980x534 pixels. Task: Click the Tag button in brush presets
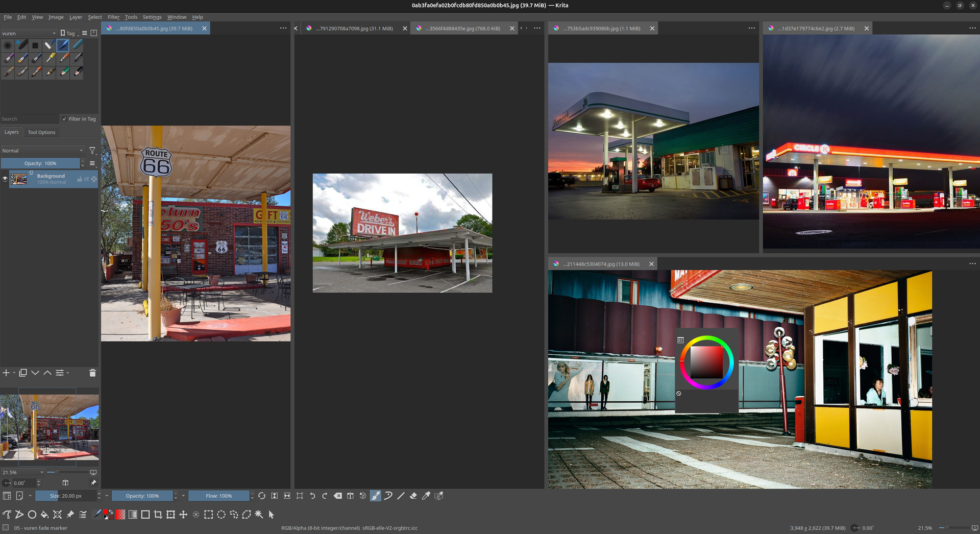pyautogui.click(x=68, y=33)
